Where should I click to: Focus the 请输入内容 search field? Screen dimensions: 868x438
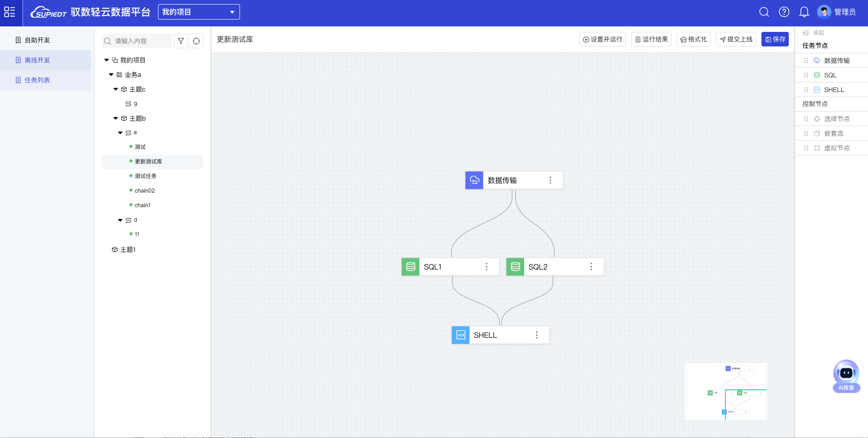tap(138, 41)
